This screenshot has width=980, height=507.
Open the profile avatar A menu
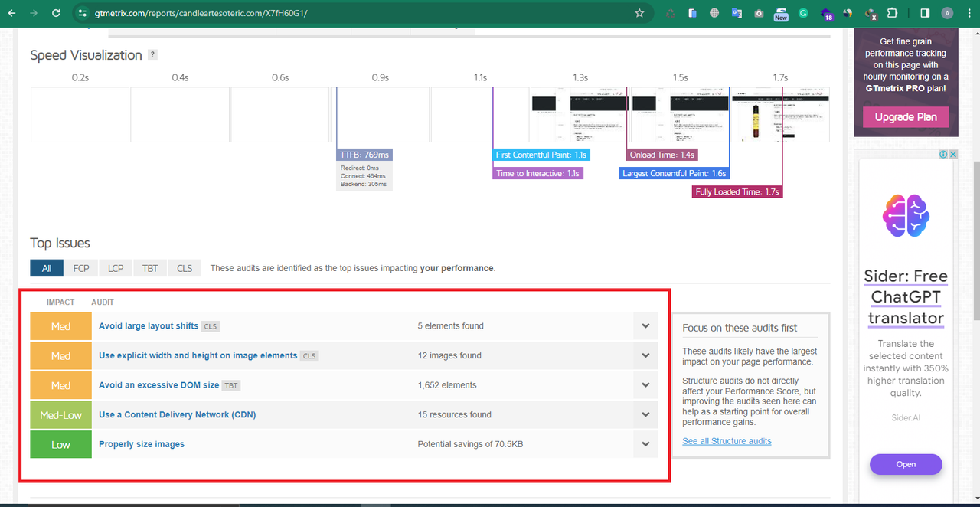point(947,13)
